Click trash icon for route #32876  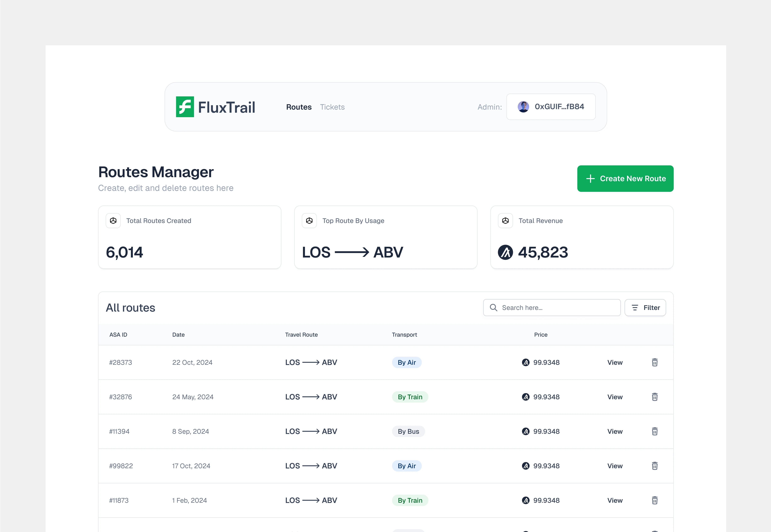coord(655,397)
